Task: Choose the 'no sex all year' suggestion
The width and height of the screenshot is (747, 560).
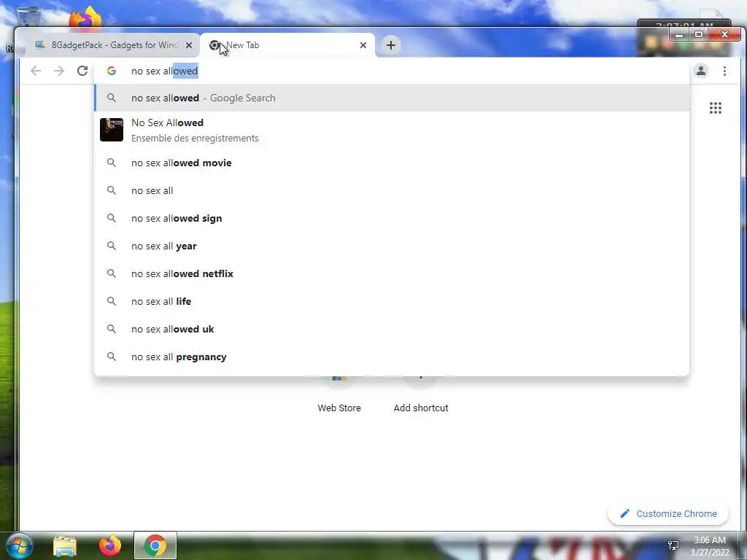Action: [392, 246]
